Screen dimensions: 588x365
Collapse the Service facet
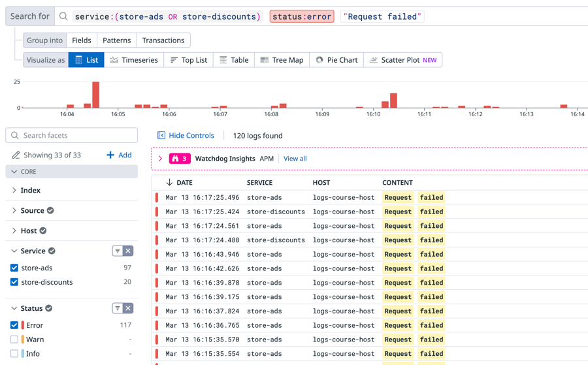pos(14,251)
